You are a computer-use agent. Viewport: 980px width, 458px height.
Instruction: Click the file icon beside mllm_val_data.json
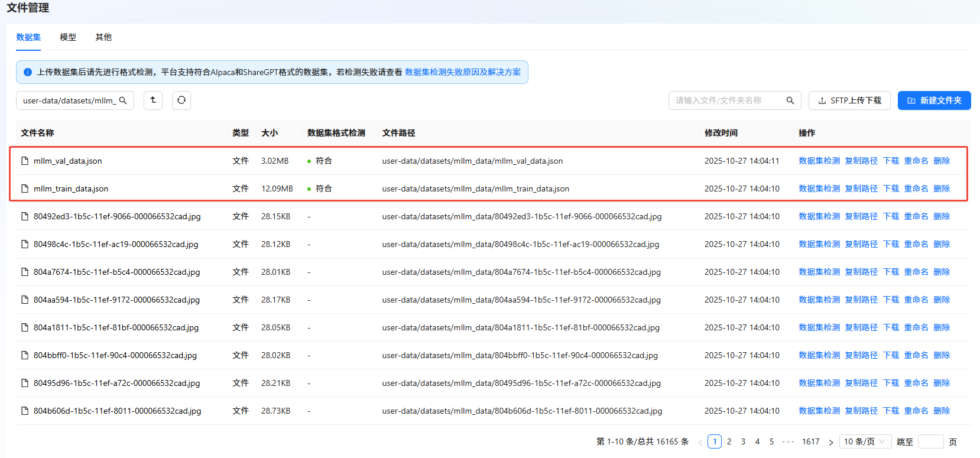coord(25,161)
